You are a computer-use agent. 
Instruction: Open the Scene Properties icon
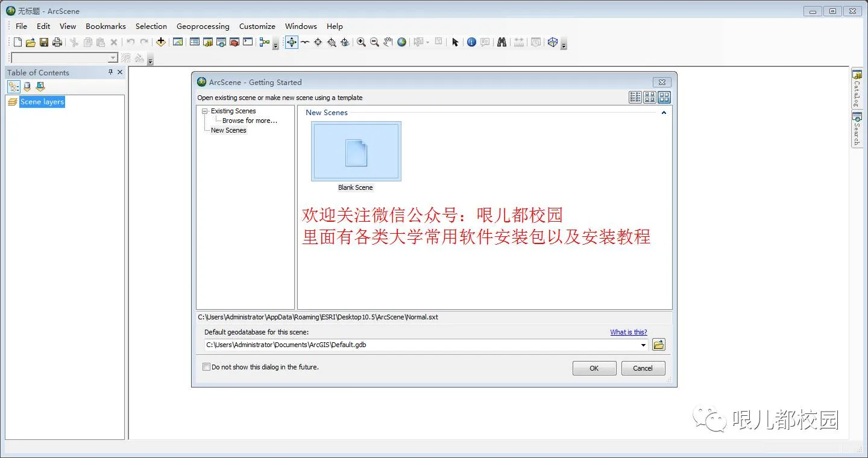(x=178, y=42)
